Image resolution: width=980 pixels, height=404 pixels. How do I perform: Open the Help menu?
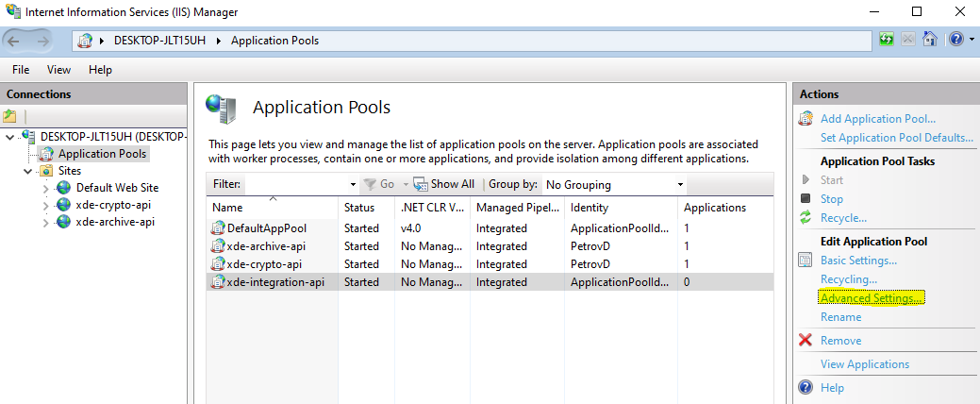point(100,70)
